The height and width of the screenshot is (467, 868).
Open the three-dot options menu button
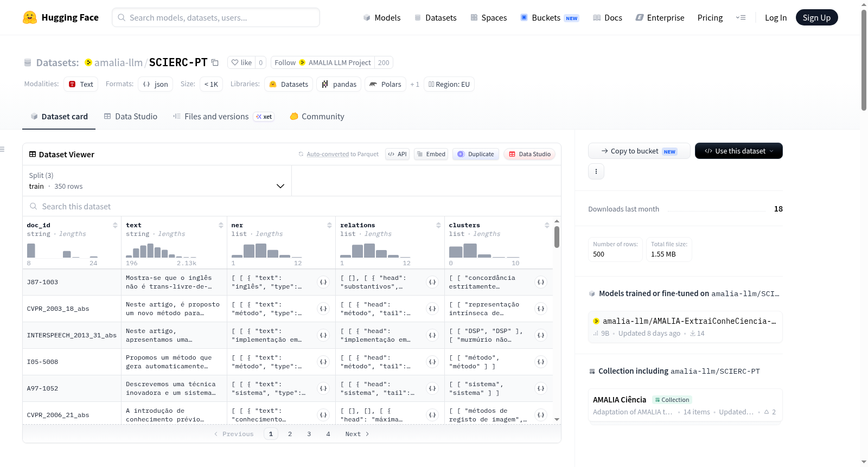pyautogui.click(x=596, y=171)
